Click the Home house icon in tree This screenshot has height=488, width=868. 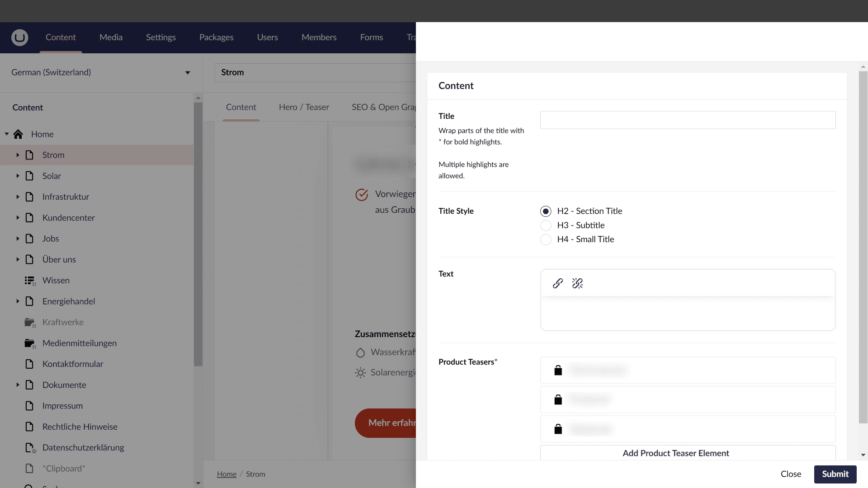point(18,134)
